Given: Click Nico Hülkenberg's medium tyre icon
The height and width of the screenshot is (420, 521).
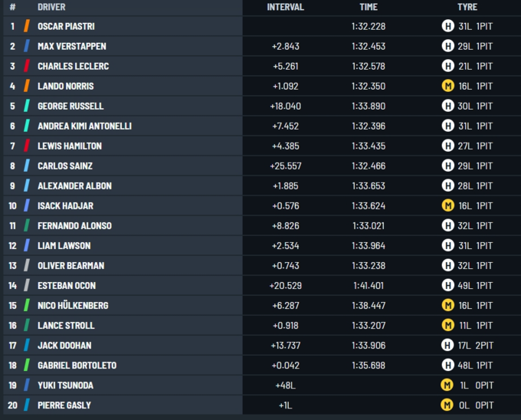Looking at the screenshot, I should point(447,305).
